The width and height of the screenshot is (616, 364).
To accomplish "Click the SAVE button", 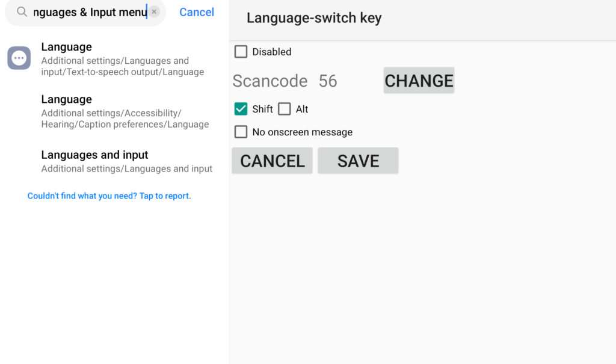I will pos(358,161).
